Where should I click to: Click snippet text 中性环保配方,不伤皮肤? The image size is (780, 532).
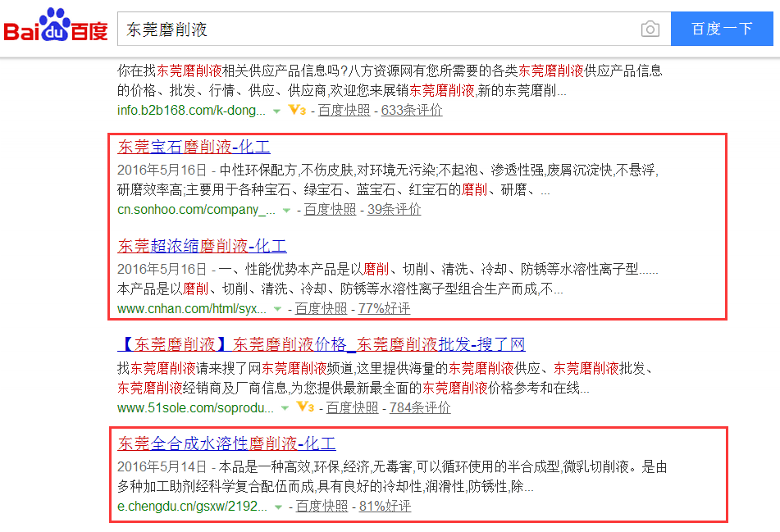[286, 170]
